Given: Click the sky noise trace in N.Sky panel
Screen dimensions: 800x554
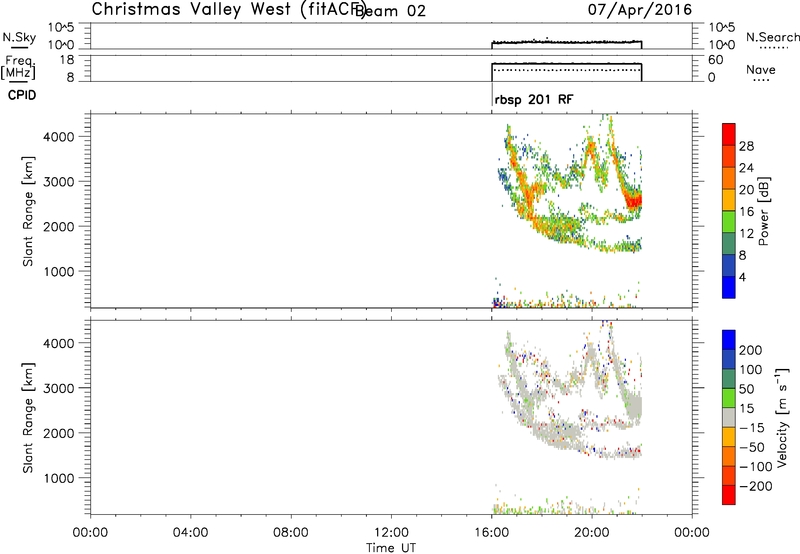Looking at the screenshot, I should (566, 42).
